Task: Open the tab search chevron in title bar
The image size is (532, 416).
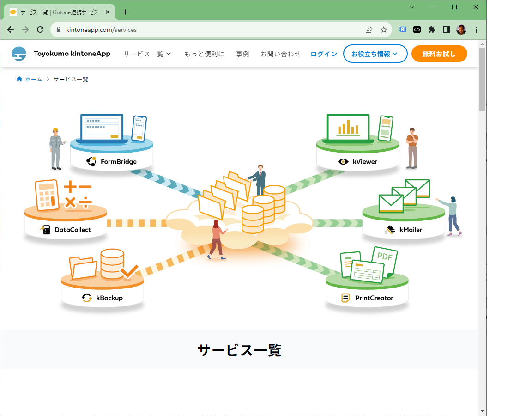Action: tap(412, 7)
